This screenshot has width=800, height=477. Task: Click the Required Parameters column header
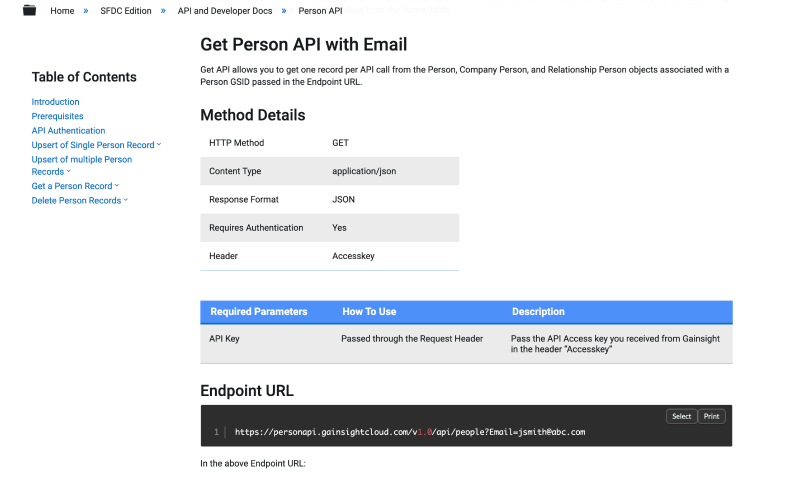coord(258,312)
